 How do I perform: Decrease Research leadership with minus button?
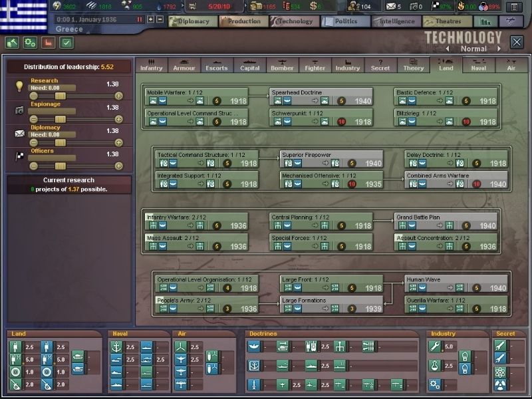(33, 96)
